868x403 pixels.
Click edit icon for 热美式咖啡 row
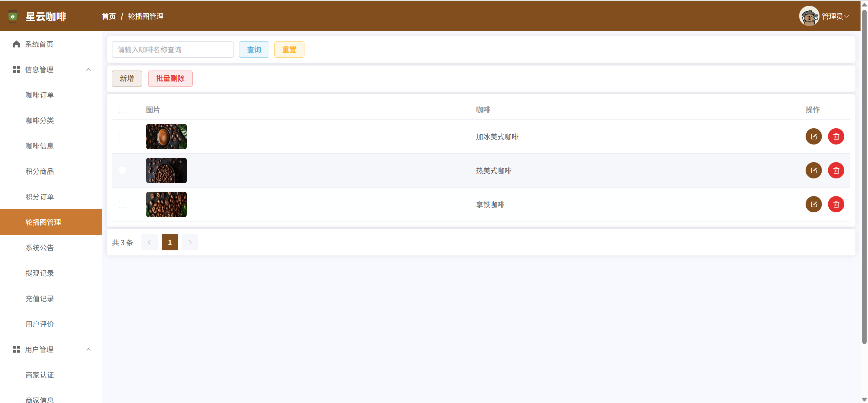[x=813, y=170]
